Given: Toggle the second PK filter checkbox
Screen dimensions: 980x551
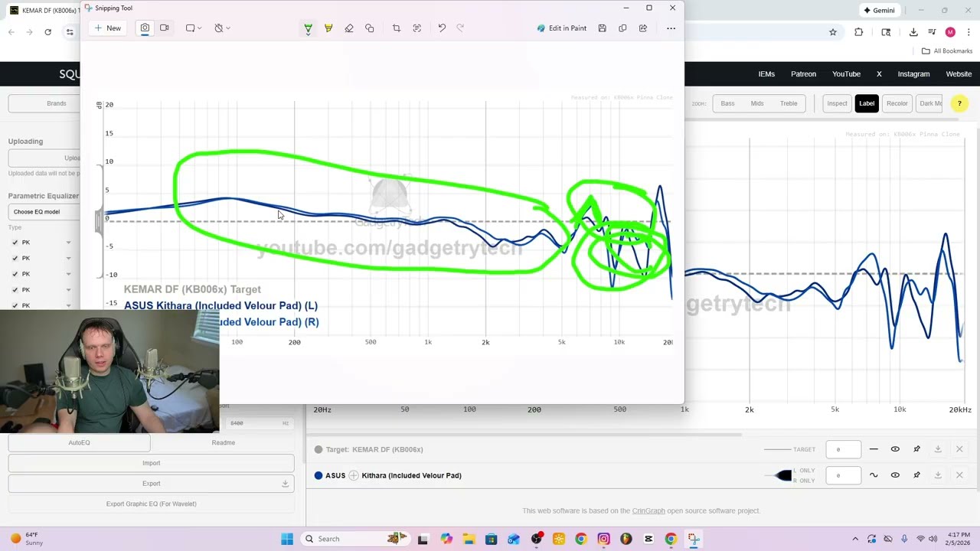Looking at the screenshot, I should pyautogui.click(x=15, y=259).
